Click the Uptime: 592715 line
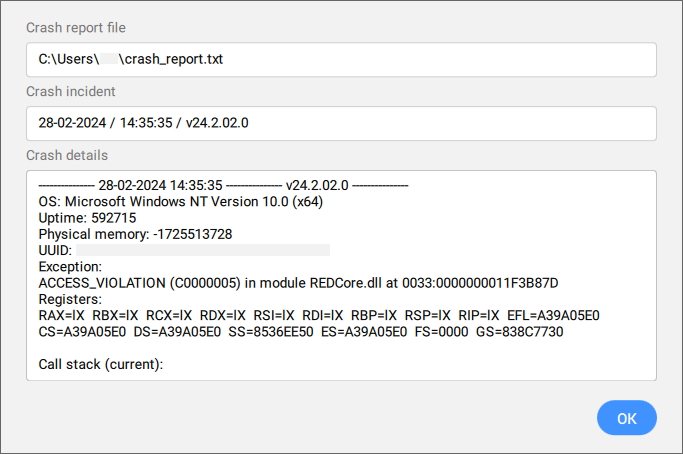 [x=87, y=218]
